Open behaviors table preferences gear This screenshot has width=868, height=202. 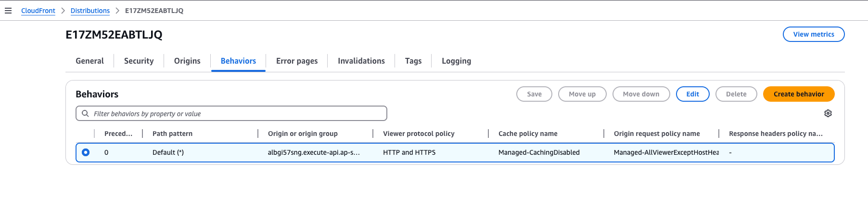[828, 113]
